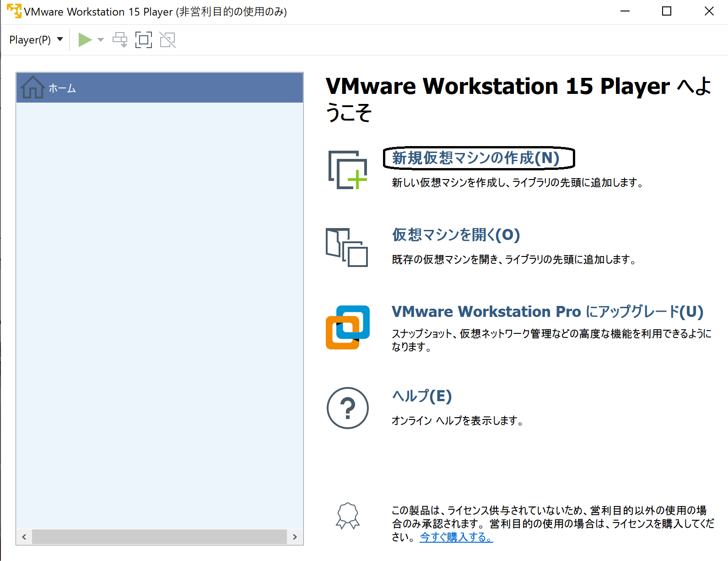Click the VMware Workstation Pro logo icon
Screen dimensions: 728x561
point(348,327)
